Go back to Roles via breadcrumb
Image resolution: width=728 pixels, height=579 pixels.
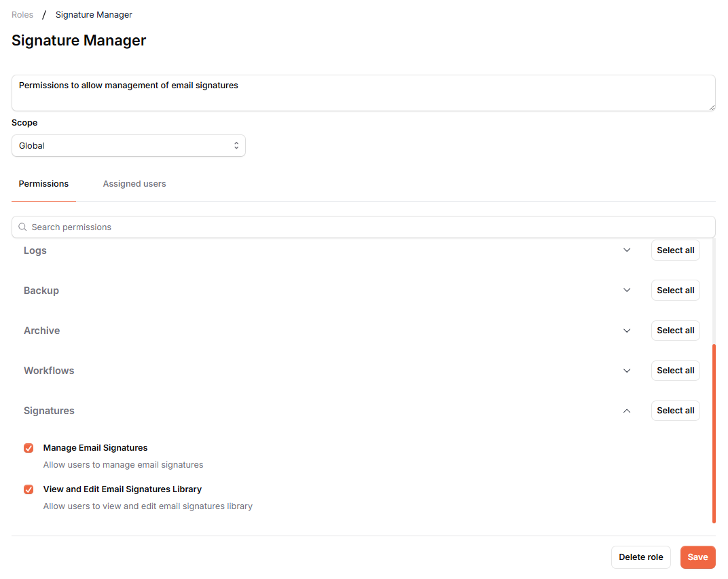(22, 15)
